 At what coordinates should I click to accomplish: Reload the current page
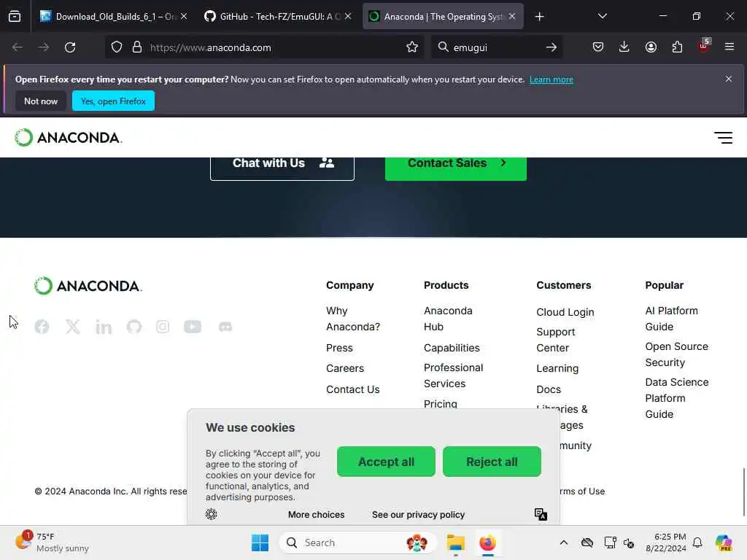[x=70, y=47]
